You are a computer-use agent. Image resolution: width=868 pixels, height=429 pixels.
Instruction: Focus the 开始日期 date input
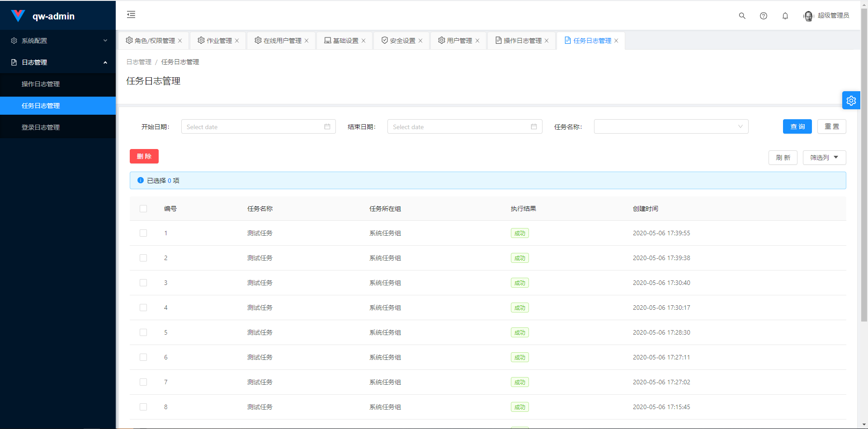(x=259, y=126)
